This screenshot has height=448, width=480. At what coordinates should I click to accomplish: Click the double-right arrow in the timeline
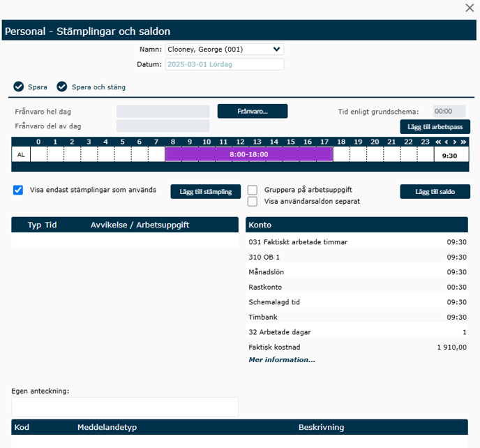tap(463, 142)
